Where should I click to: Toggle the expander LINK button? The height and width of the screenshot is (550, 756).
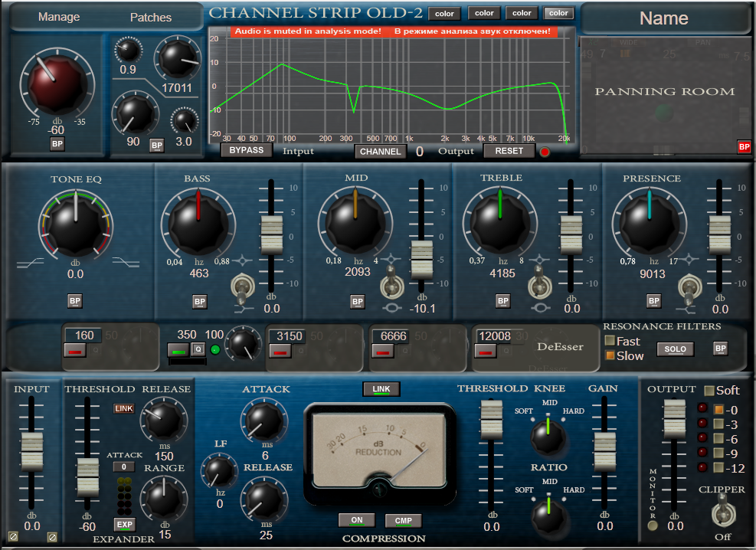[x=124, y=409]
